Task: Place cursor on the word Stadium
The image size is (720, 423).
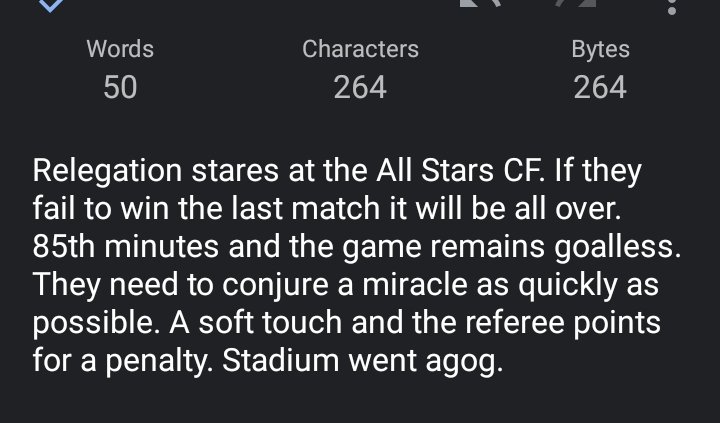Action: pyautogui.click(x=280, y=360)
